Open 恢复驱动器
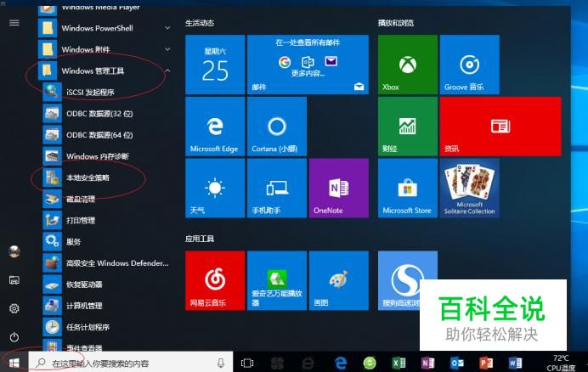 (106, 285)
